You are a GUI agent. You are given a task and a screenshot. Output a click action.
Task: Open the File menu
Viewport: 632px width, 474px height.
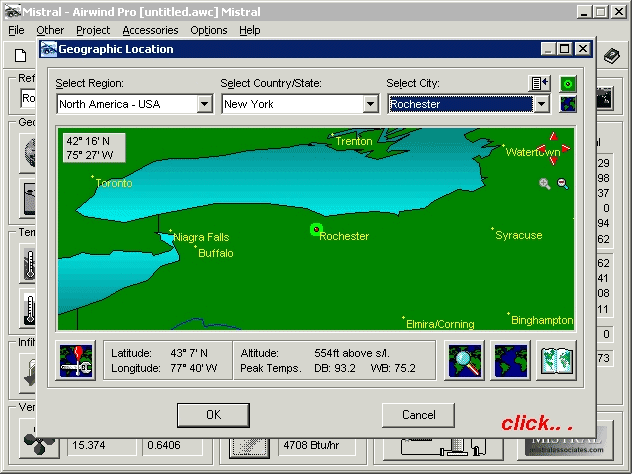click(x=16, y=30)
